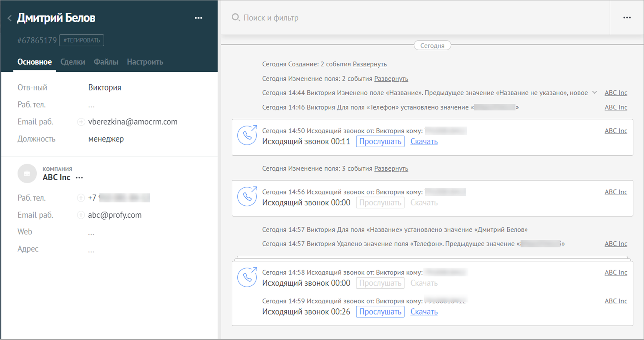Click the #ТЕГИРОВАТЬ tag button

(82, 40)
